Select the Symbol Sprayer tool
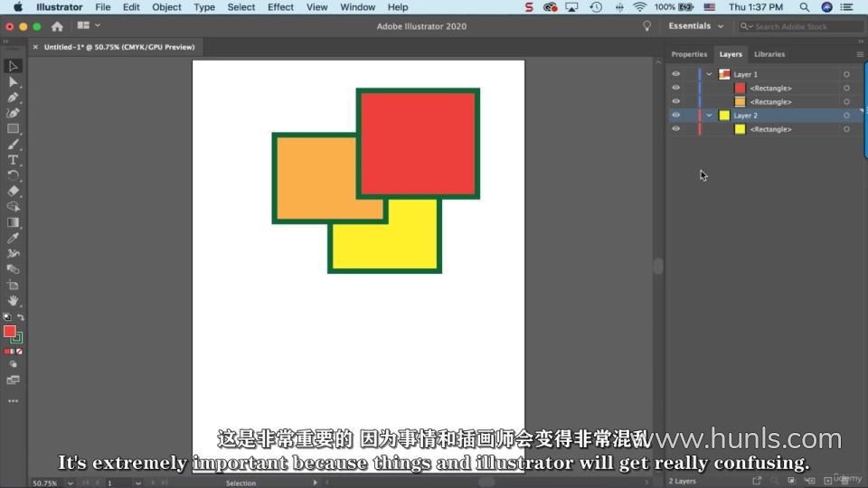The image size is (868, 488). [x=13, y=253]
